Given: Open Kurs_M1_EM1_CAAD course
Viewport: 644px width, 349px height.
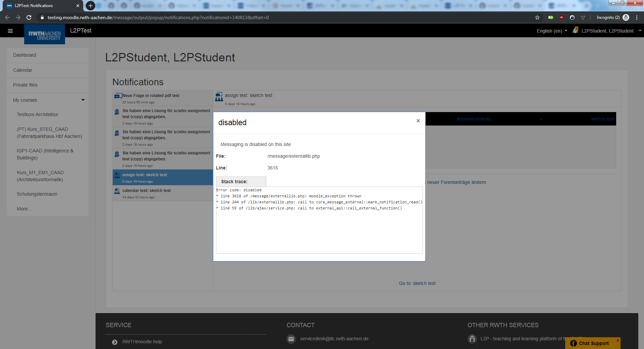Looking at the screenshot, I should click(x=40, y=176).
